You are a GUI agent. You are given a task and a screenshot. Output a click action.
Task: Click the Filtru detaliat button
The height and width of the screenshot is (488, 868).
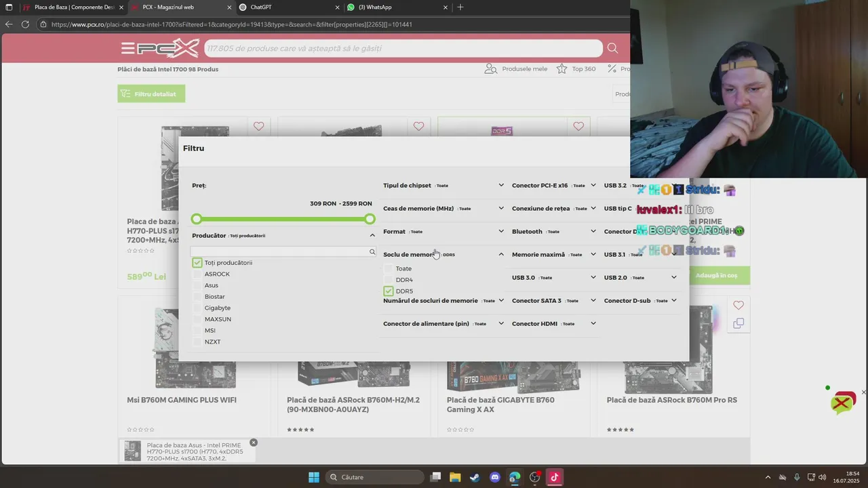[151, 94]
